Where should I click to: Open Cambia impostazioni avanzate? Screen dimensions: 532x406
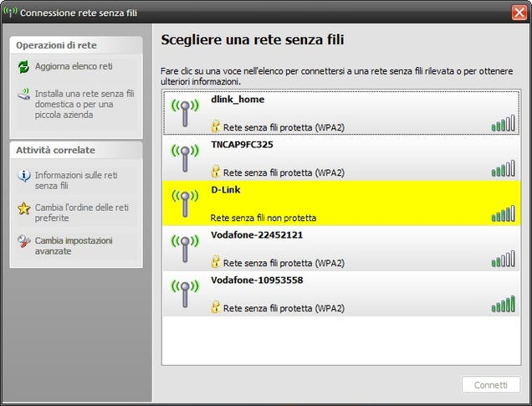(x=74, y=246)
